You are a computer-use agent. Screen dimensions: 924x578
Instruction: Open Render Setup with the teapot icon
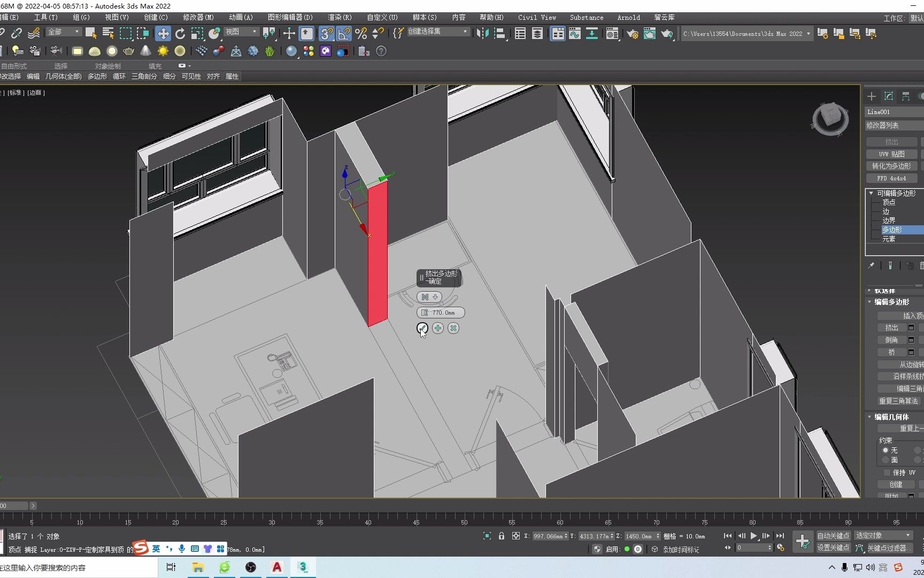coord(633,34)
